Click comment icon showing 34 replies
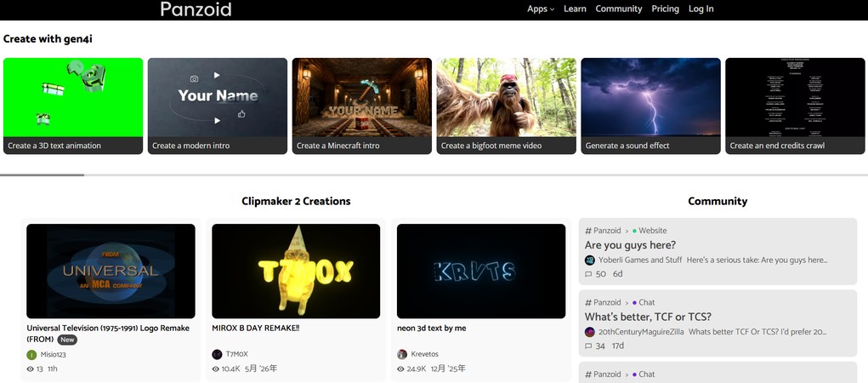The image size is (868, 383). coord(588,346)
